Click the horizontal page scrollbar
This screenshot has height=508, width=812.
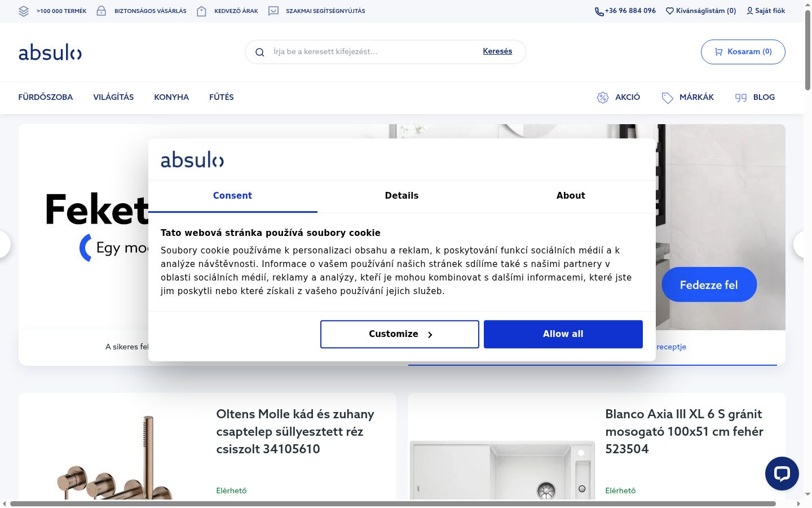click(x=393, y=503)
